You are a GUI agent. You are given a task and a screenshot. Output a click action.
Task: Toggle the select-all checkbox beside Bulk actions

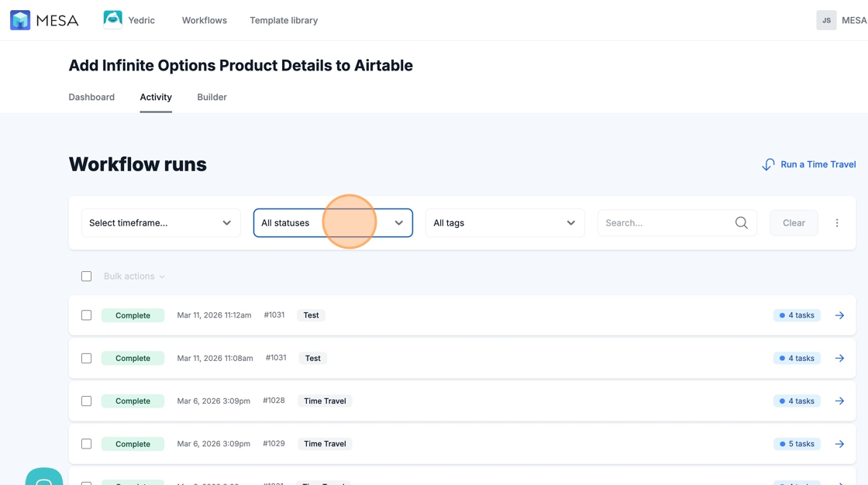click(x=87, y=277)
